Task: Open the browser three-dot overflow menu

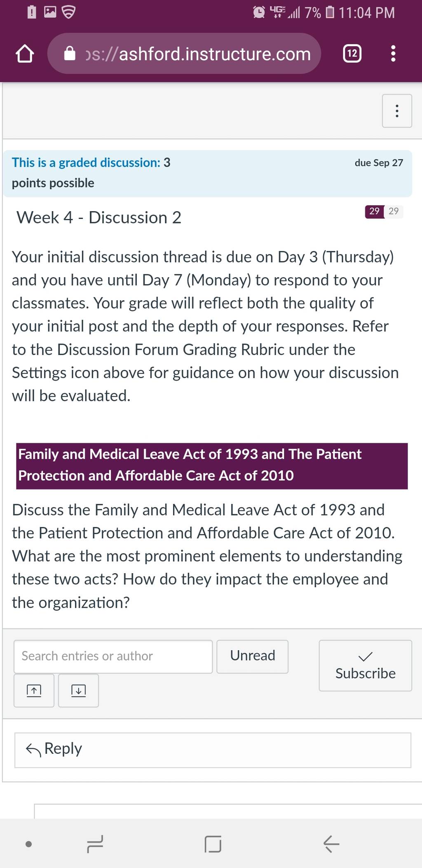Action: point(393,54)
